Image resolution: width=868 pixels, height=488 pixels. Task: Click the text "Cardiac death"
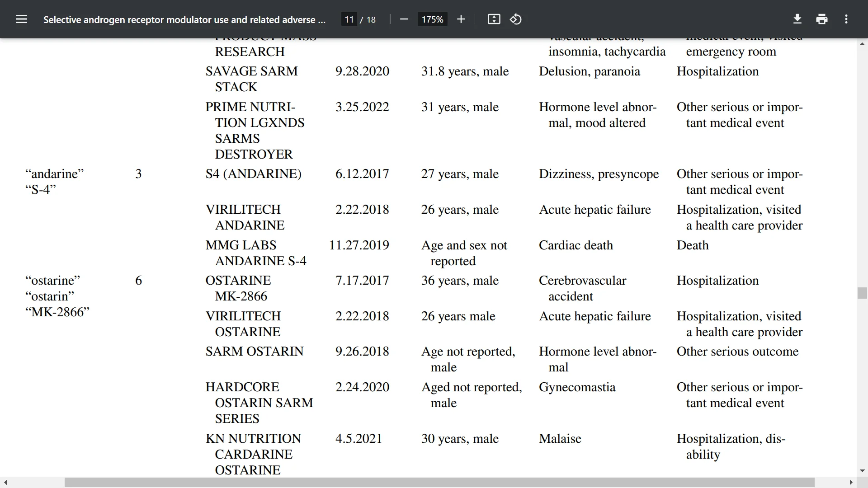576,245
